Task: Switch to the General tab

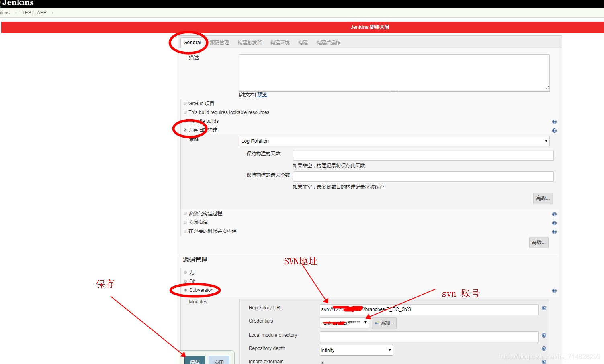Action: coord(192,42)
